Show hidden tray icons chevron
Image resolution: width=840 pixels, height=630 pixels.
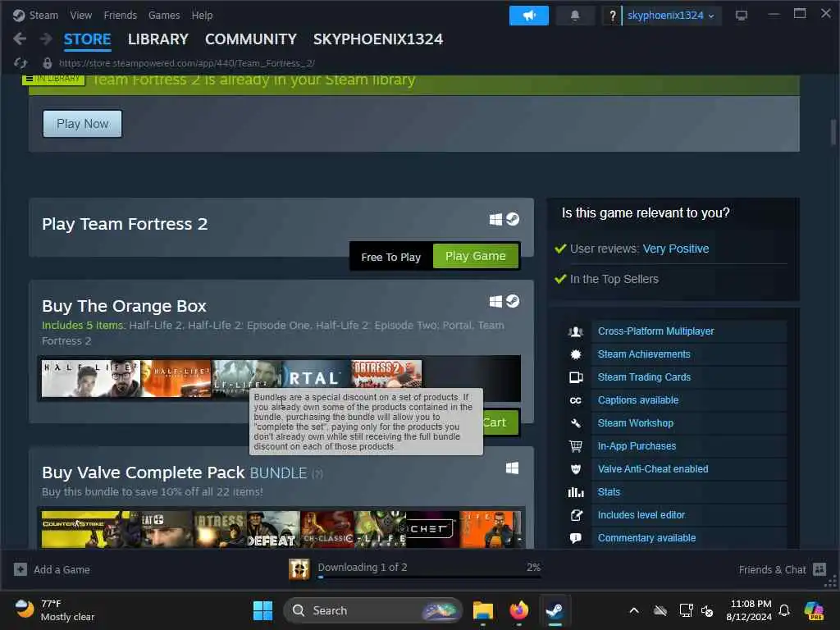coord(634,610)
